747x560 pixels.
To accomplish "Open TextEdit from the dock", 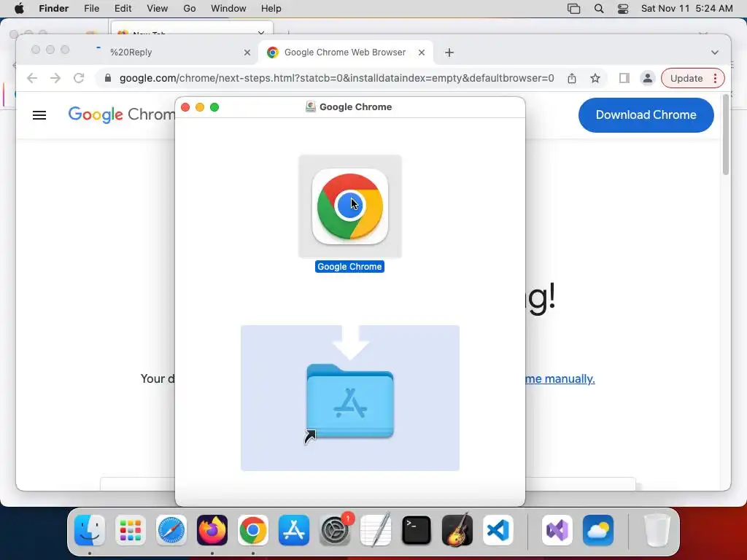I will pyautogui.click(x=376, y=530).
